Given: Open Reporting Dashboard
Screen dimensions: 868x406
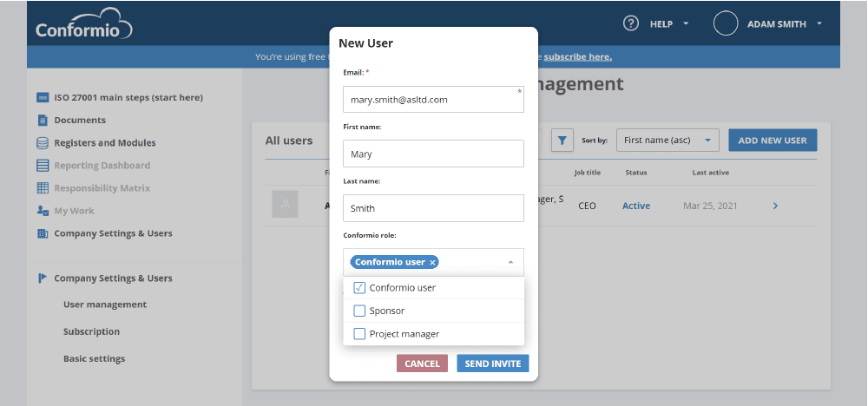Looking at the screenshot, I should point(102,166).
